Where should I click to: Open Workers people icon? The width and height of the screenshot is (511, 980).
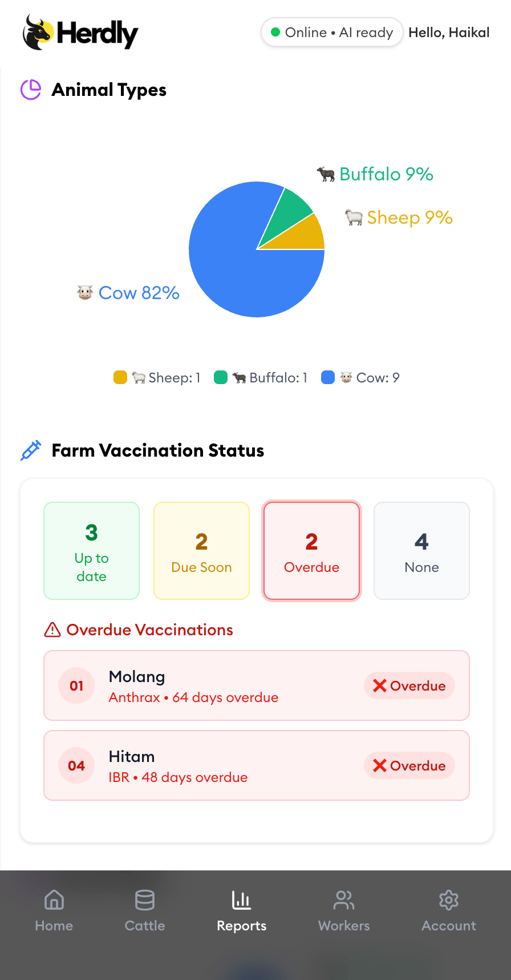click(344, 900)
